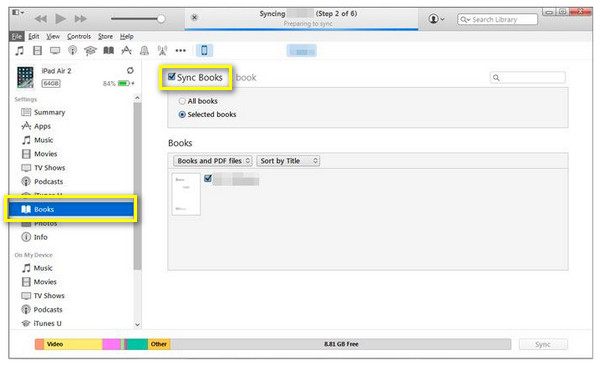Open the Store menu
This screenshot has height=366, width=600.
pyautogui.click(x=105, y=36)
